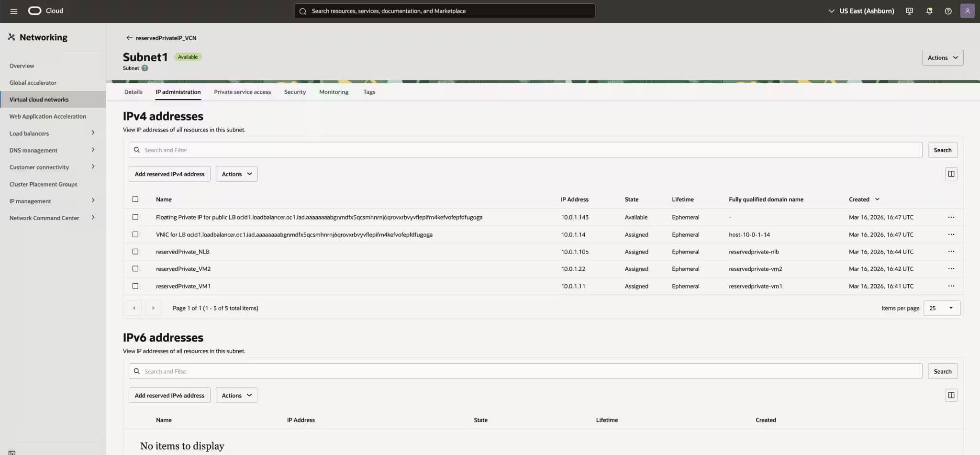Open Web Application Acceleration in sidebar
The height and width of the screenshot is (455, 980).
(x=47, y=116)
